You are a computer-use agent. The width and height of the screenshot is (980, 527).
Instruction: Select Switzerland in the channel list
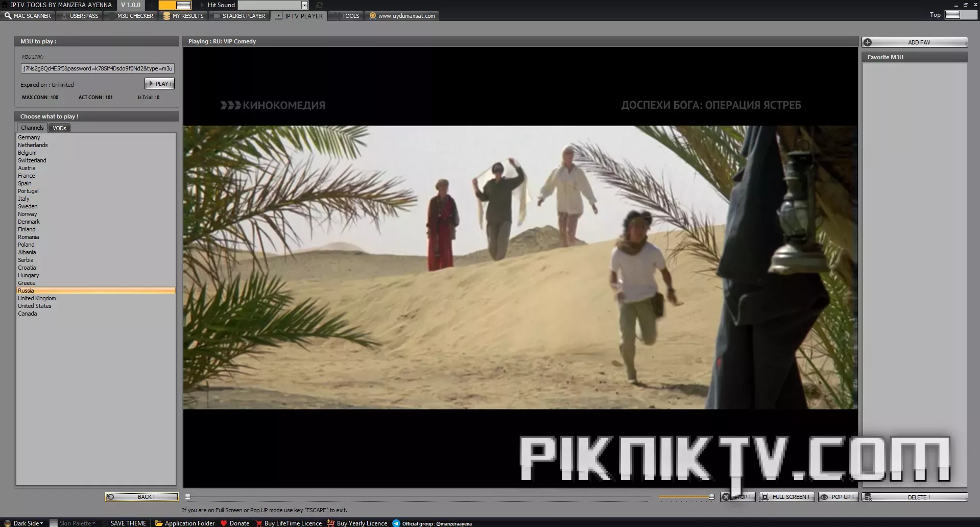point(96,160)
